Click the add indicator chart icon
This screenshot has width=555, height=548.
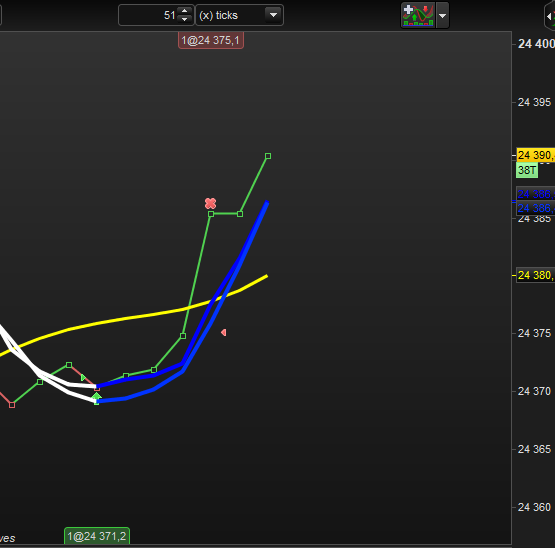(x=418, y=15)
